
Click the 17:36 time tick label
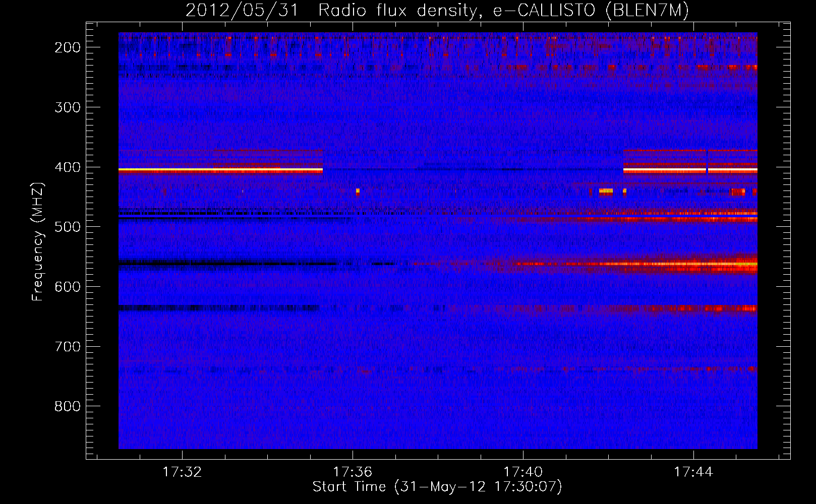pos(353,472)
